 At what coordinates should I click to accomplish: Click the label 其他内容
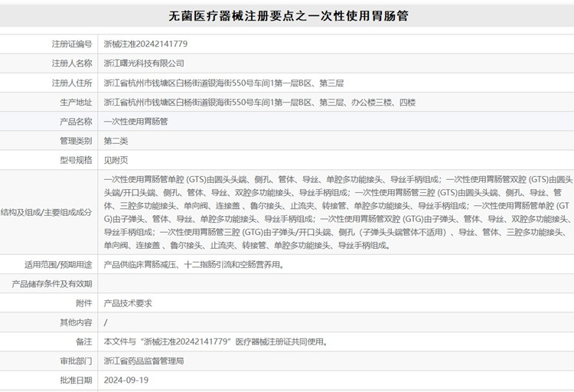point(76,322)
